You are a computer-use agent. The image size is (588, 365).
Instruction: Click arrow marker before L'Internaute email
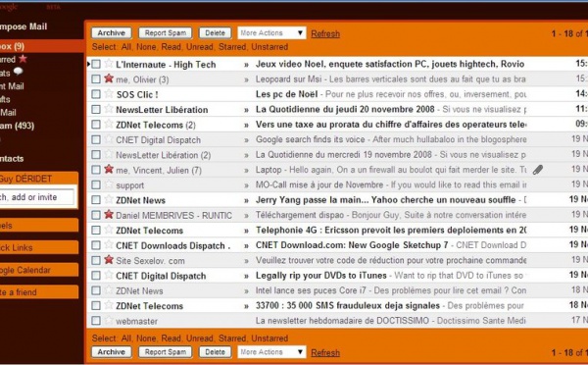88,64
